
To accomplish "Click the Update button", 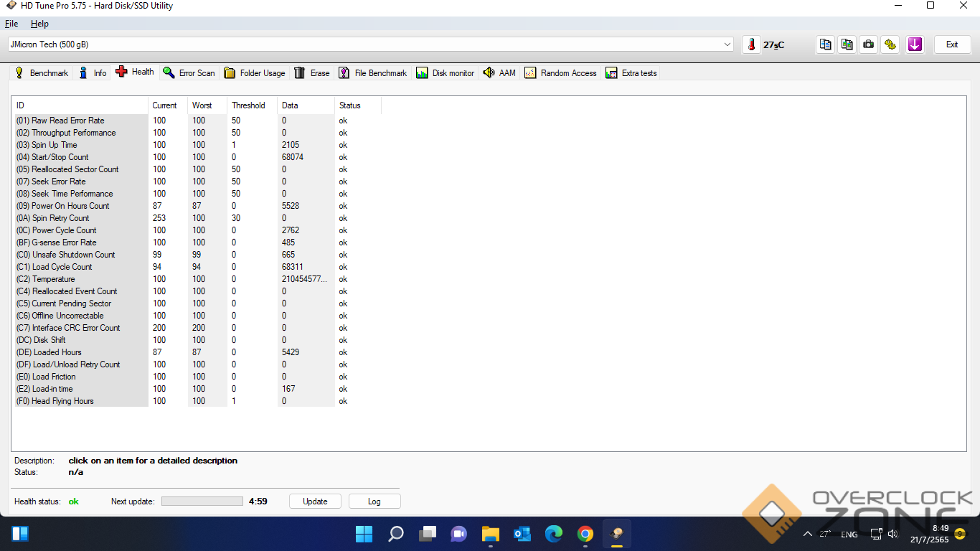I will 315,501.
